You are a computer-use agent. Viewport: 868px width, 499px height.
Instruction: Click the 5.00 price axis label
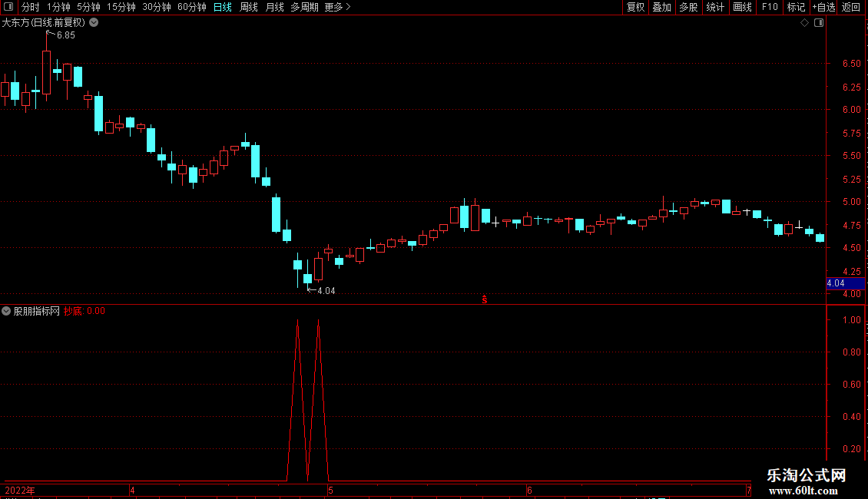click(851, 202)
